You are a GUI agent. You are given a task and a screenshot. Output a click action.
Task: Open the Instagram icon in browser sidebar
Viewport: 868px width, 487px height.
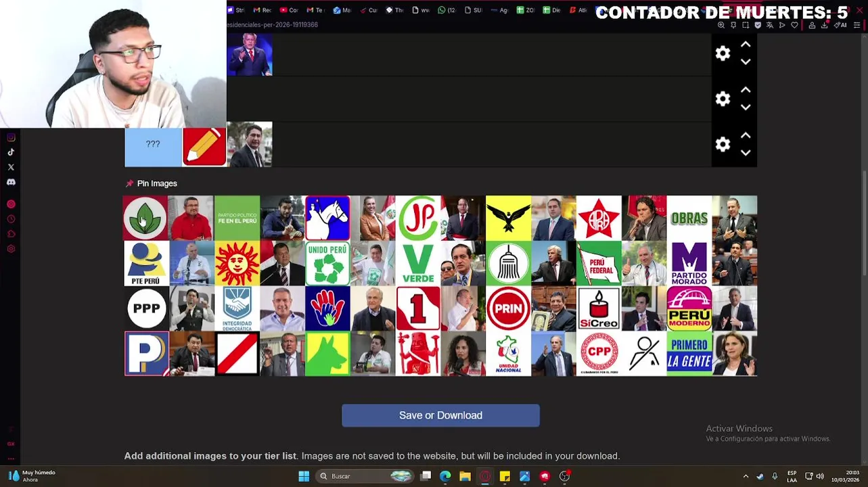click(11, 137)
